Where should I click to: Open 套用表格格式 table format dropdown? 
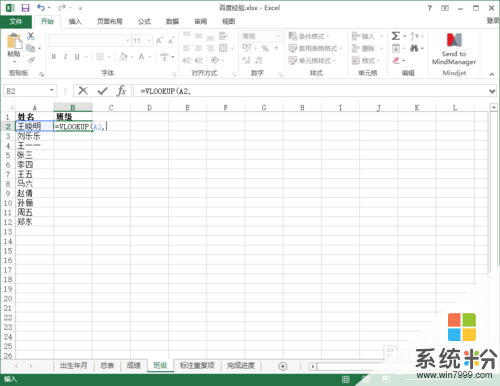(x=315, y=48)
